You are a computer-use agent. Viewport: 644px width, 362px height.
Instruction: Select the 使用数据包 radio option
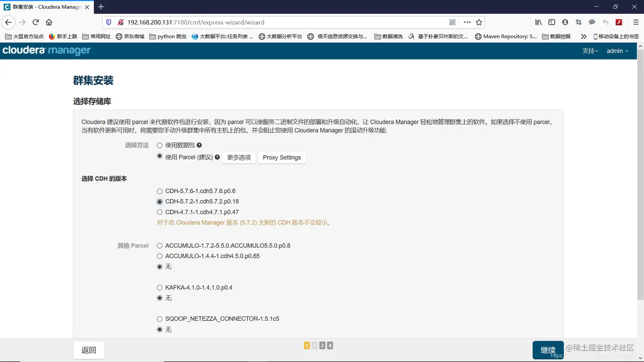point(160,145)
